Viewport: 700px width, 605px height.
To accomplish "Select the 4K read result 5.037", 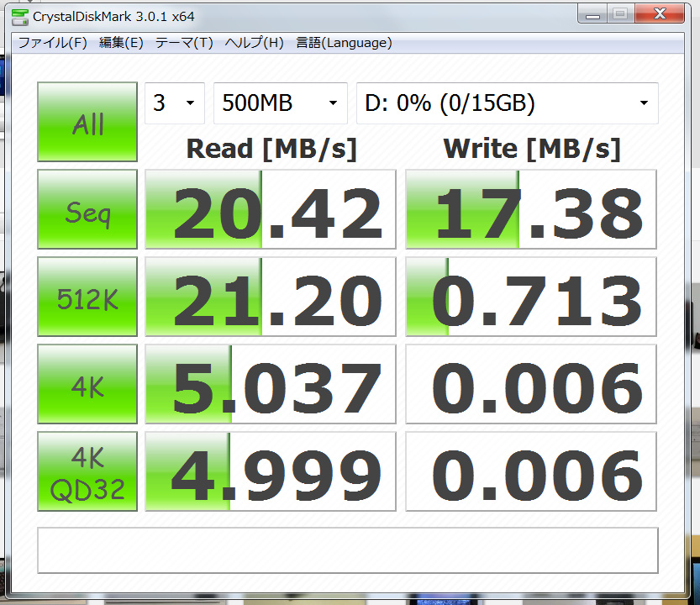I will (x=271, y=384).
